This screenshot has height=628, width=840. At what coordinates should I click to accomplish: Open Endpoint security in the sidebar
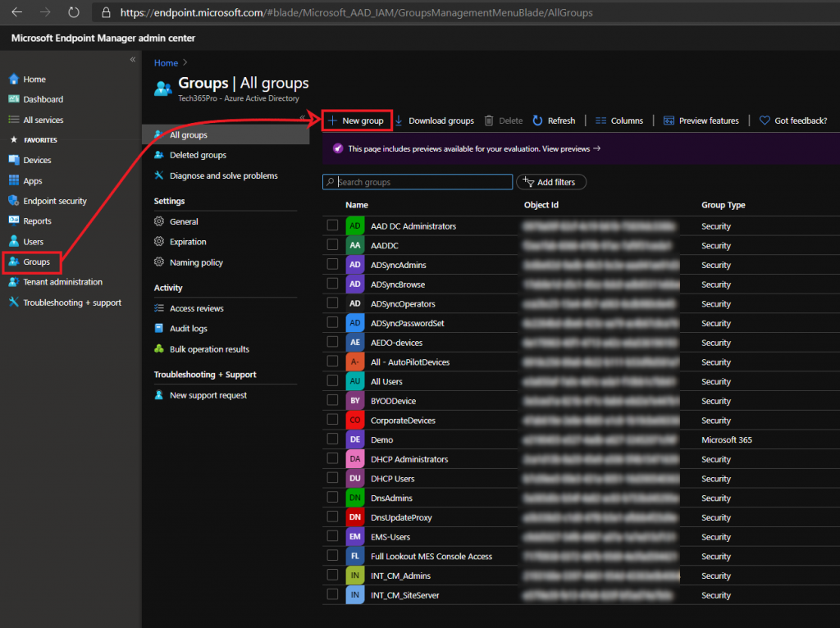pyautogui.click(x=54, y=201)
